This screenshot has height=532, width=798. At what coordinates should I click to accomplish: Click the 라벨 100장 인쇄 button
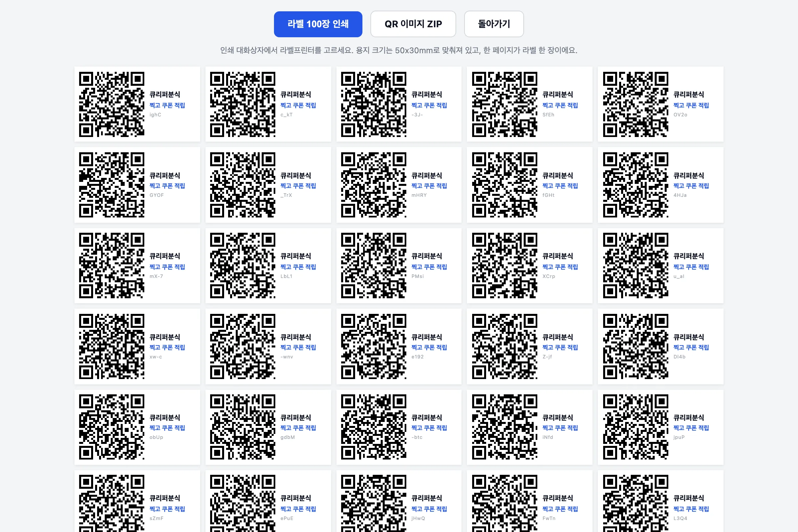318,24
